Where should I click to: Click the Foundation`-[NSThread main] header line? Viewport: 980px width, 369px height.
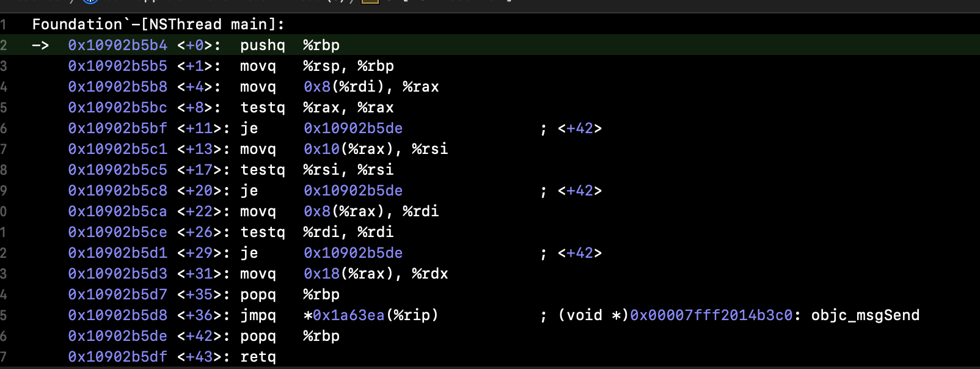pyautogui.click(x=158, y=24)
